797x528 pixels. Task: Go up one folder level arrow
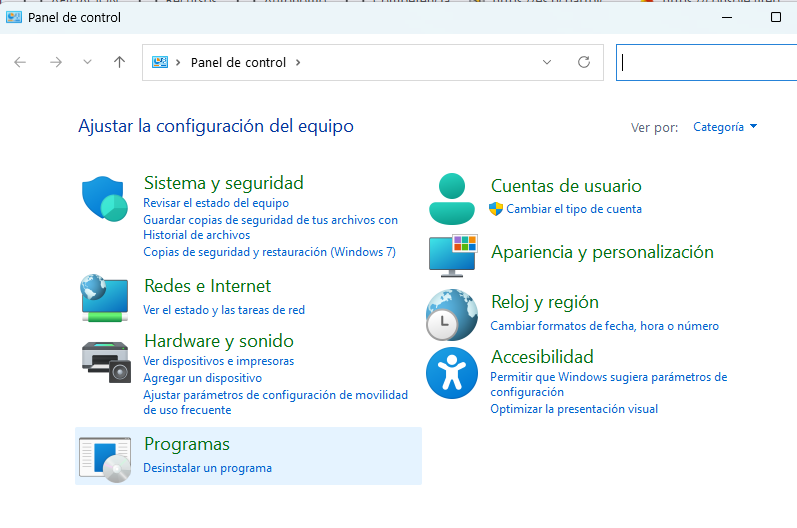[x=119, y=63]
